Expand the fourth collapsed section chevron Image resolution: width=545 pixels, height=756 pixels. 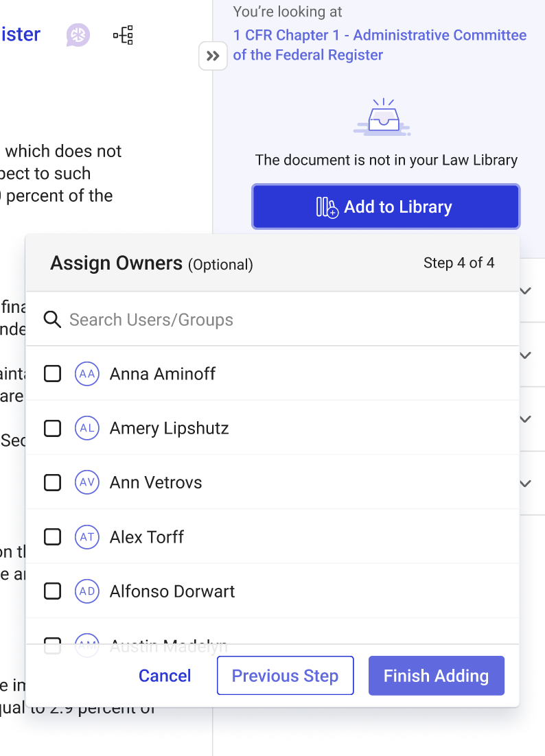(x=526, y=484)
